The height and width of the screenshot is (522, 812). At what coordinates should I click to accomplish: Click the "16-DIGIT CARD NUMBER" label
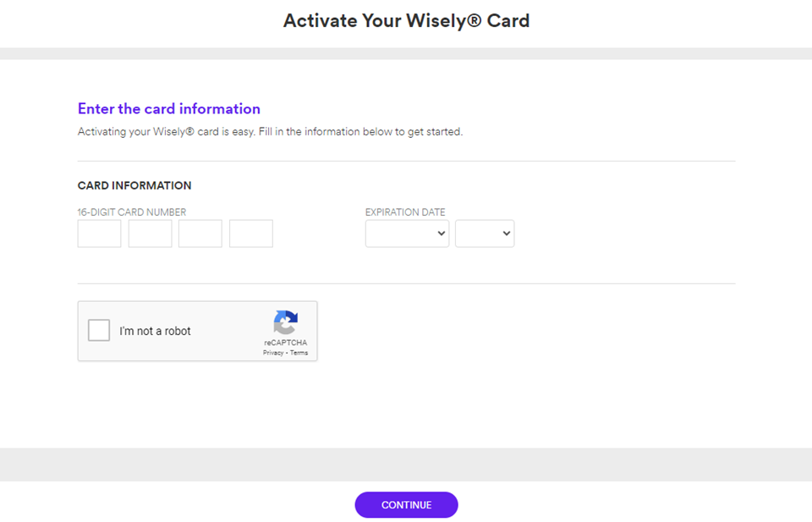click(x=132, y=212)
